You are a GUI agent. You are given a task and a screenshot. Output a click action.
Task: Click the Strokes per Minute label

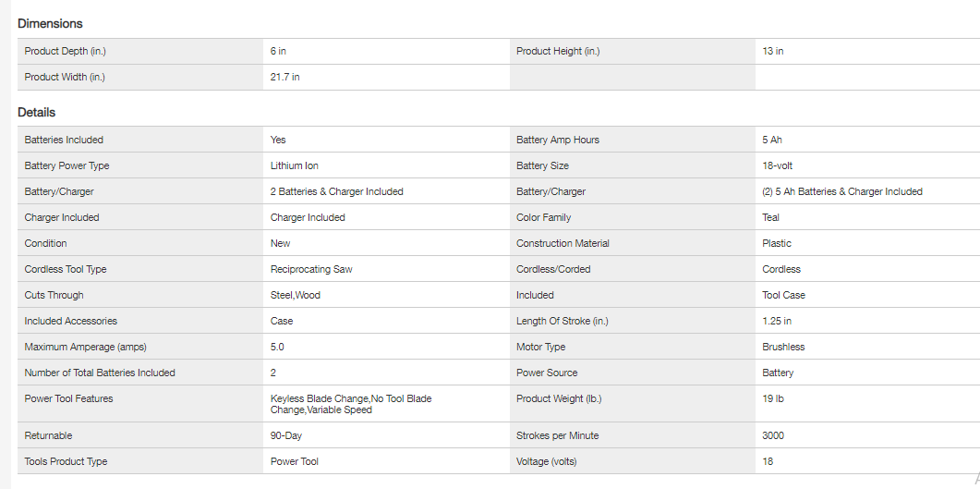pyautogui.click(x=557, y=435)
